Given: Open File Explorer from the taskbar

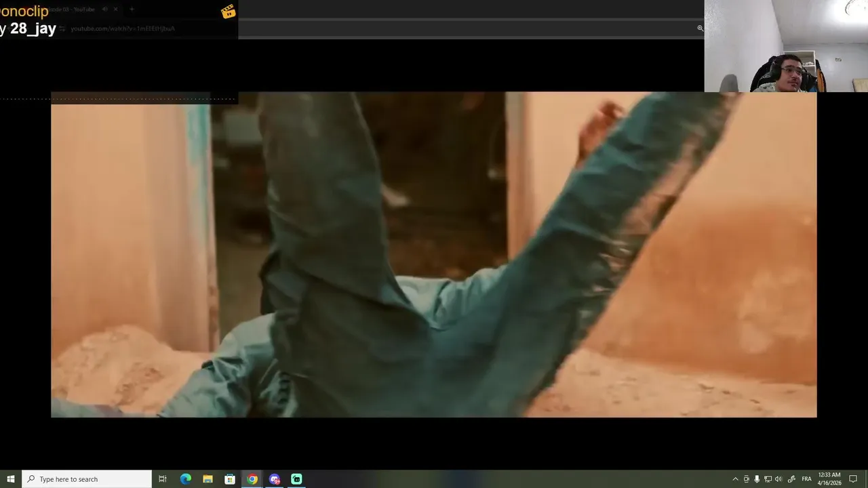Looking at the screenshot, I should click(x=208, y=479).
